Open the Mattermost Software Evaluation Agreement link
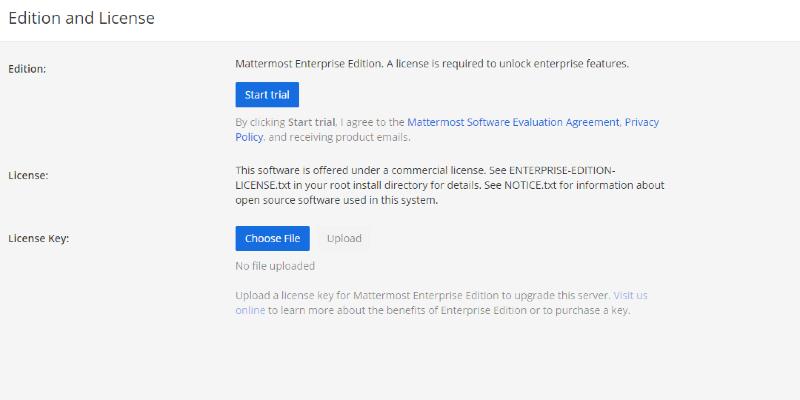The height and width of the screenshot is (400, 800). pyautogui.click(x=513, y=122)
